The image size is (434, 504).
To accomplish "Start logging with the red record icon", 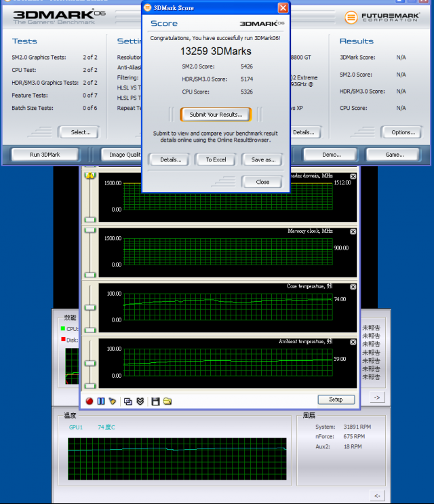I will point(90,401).
